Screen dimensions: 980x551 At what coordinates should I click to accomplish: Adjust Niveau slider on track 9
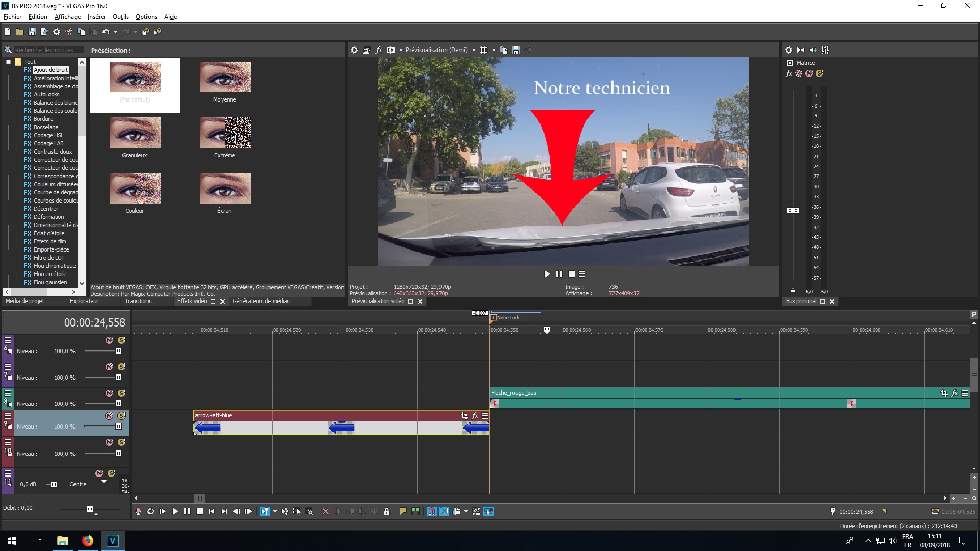point(118,427)
